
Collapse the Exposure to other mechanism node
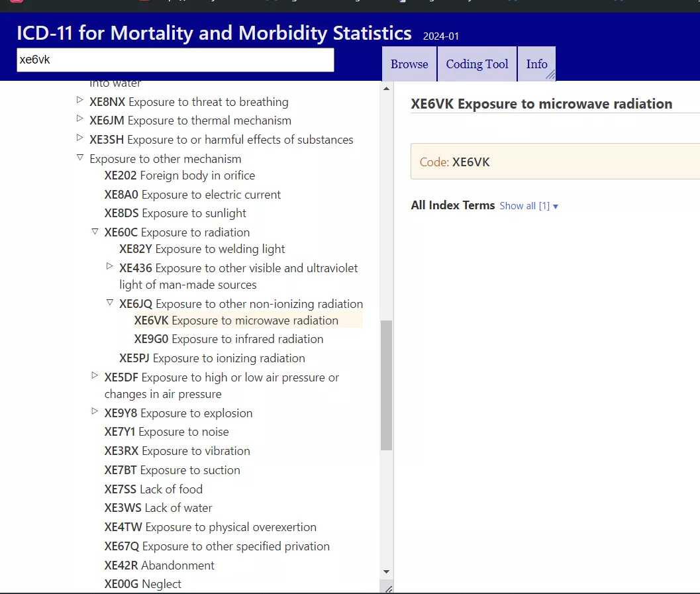click(80, 158)
